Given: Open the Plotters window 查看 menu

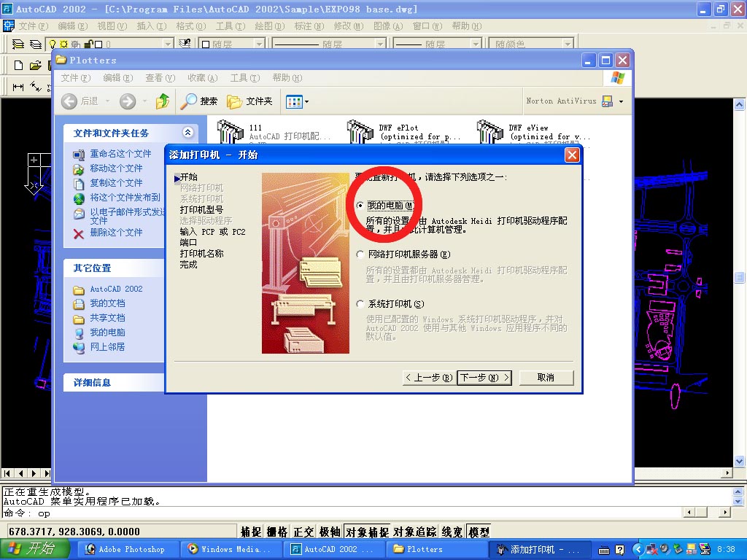Looking at the screenshot, I should 160,77.
